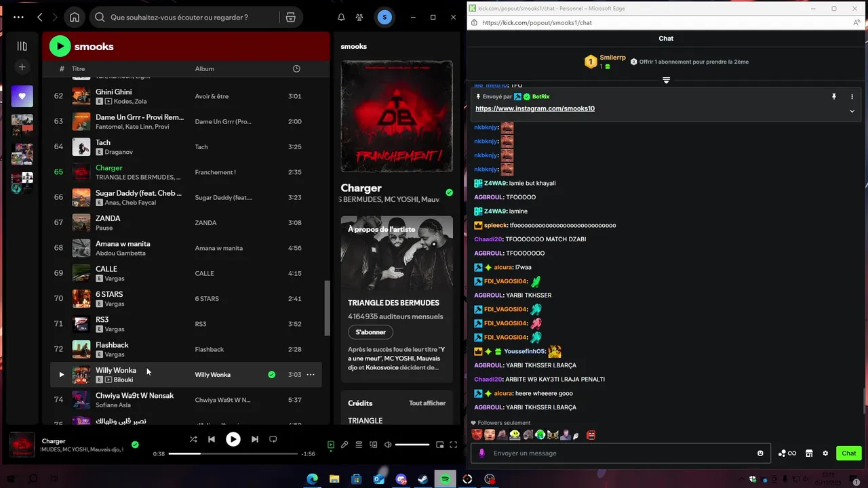
Task: Expand Your Library sidebar
Action: (22, 46)
